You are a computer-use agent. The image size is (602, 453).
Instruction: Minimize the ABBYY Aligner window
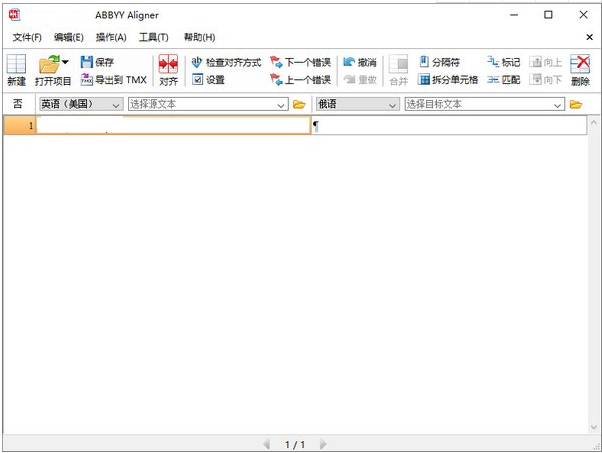(514, 15)
